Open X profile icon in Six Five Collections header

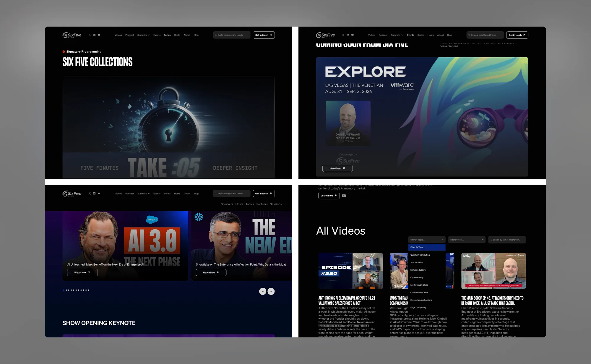pyautogui.click(x=90, y=35)
